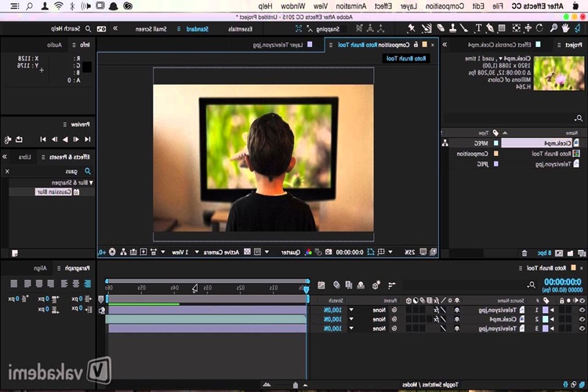Select the Brush tool

click(x=464, y=28)
